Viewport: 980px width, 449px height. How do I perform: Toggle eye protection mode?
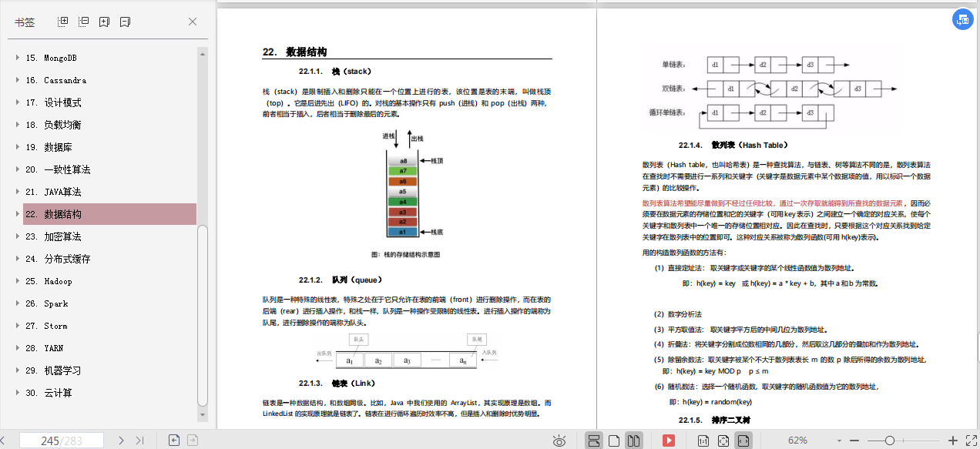tap(560, 441)
